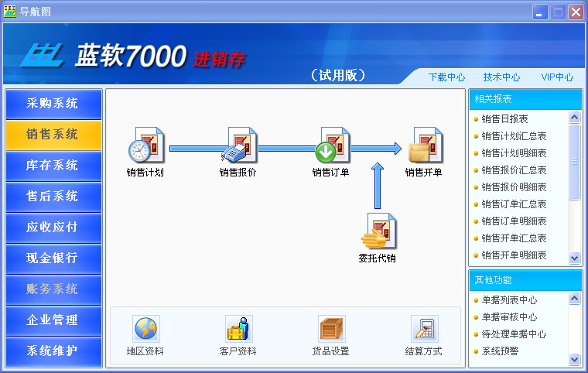Open the 结算方式 calculator icon
Image resolution: width=588 pixels, height=373 pixels.
coord(425,328)
